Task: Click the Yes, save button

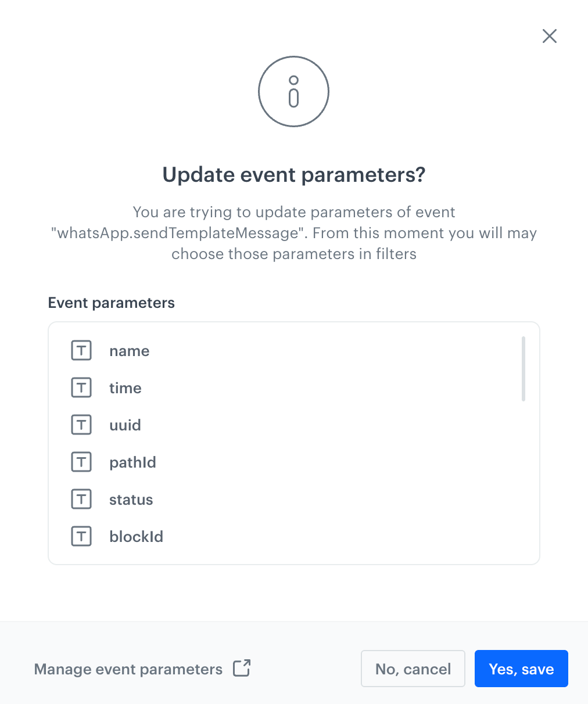Action: tap(521, 669)
